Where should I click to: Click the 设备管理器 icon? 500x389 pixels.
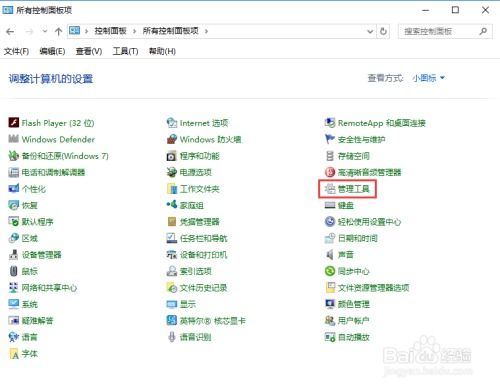pos(14,255)
